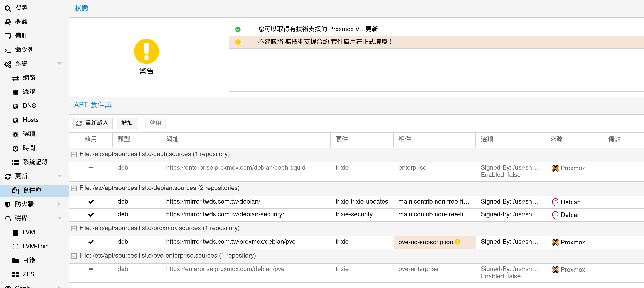The height and width of the screenshot is (288, 644).
Task: Open the 概觀 sidebar item
Action: click(34, 22)
